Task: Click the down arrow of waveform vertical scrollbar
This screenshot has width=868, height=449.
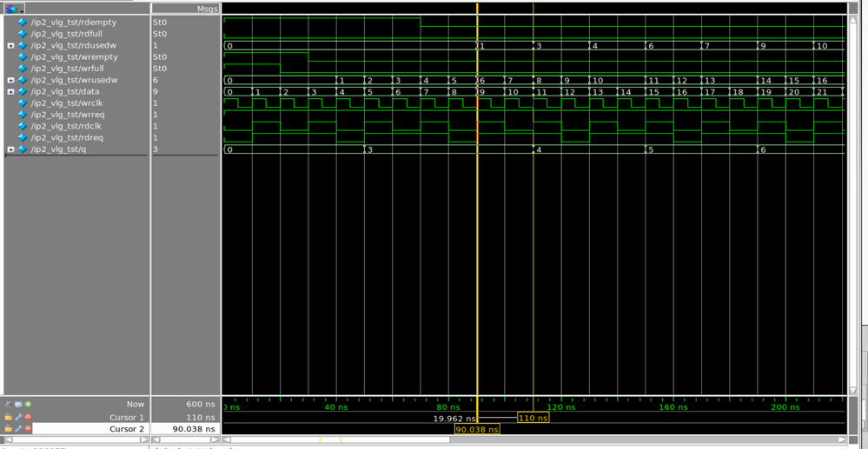Action: point(852,389)
